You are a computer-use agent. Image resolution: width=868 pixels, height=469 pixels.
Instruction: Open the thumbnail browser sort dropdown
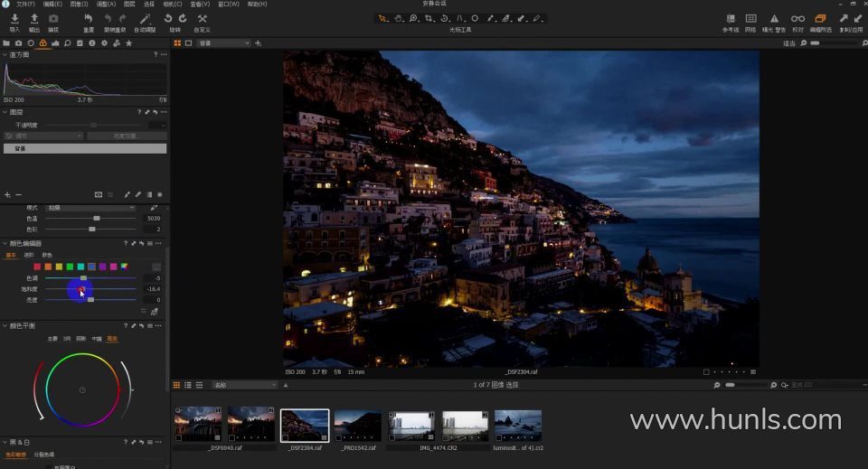click(244, 385)
